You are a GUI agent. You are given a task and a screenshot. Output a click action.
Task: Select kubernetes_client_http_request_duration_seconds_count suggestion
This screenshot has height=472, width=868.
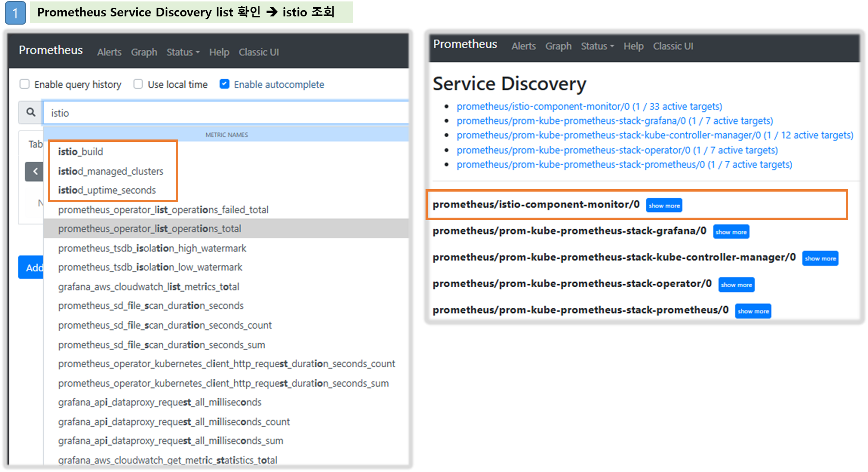226,363
